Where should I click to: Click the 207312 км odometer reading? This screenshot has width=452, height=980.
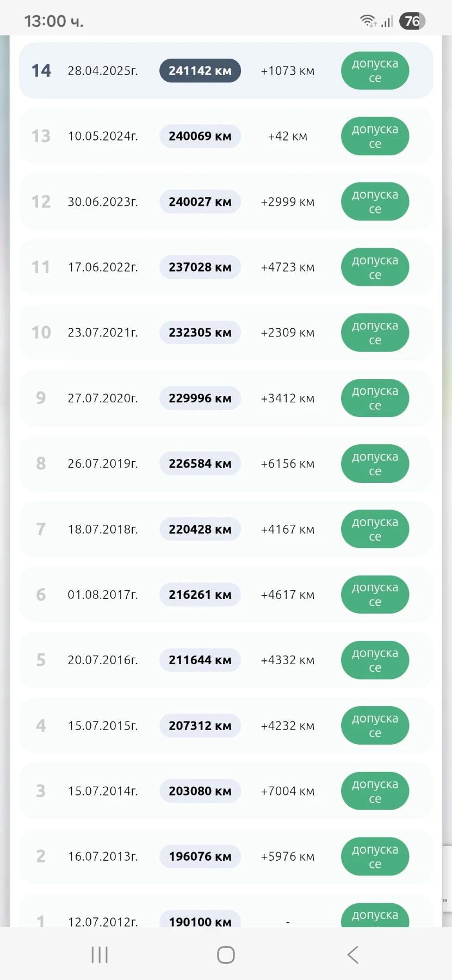point(200,726)
